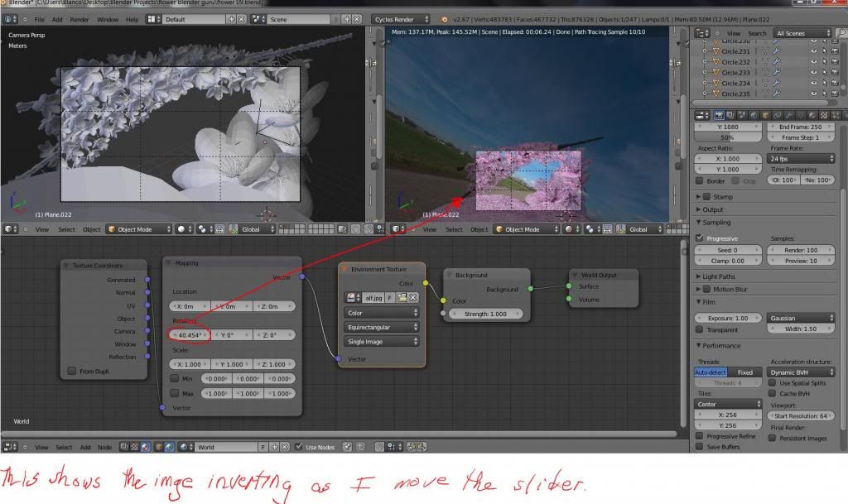Enable Cache BVH checkbox

tap(773, 394)
